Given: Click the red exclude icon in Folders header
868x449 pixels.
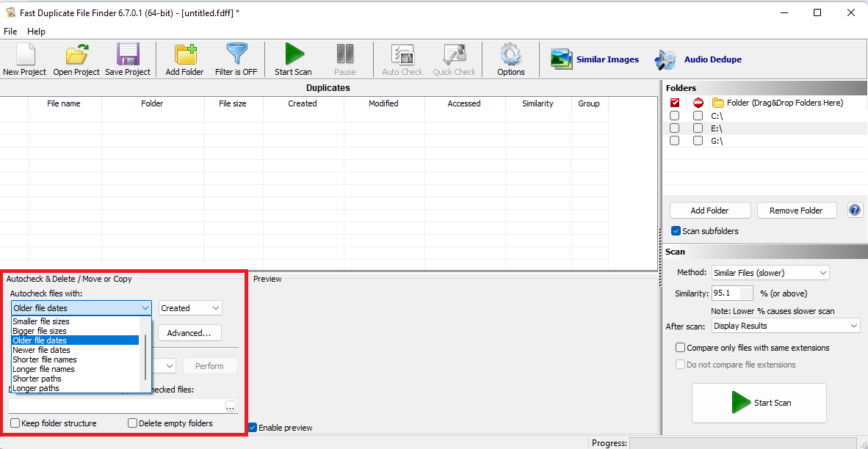Looking at the screenshot, I should [x=698, y=103].
